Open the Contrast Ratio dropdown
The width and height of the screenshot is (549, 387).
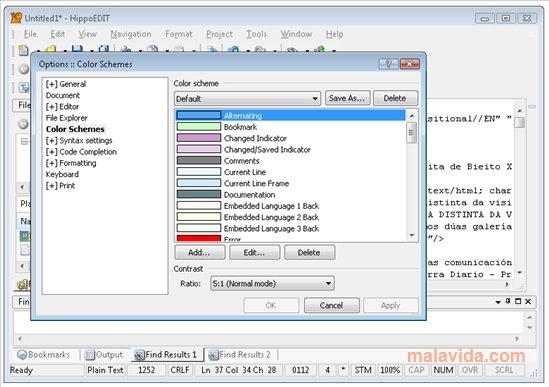(x=272, y=283)
